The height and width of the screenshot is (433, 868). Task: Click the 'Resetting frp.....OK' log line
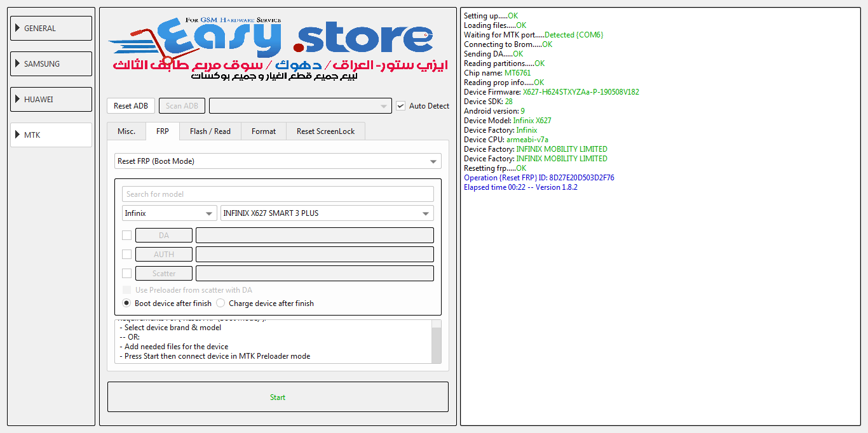point(495,168)
